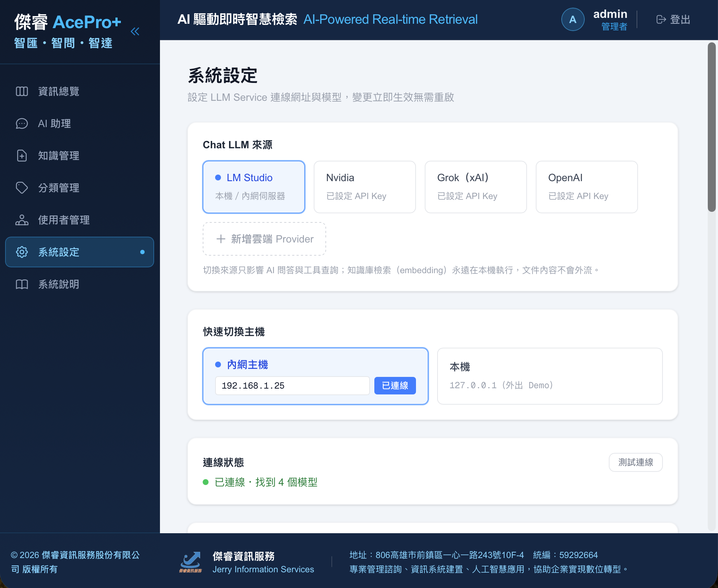This screenshot has width=718, height=588.
Task: Click the 系統說明 book icon
Action: pyautogui.click(x=22, y=284)
